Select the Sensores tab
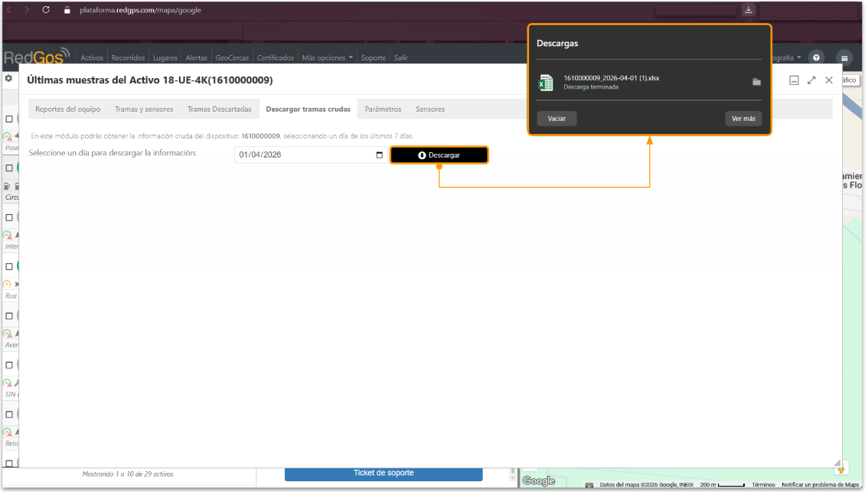The image size is (868, 492). [x=430, y=109]
